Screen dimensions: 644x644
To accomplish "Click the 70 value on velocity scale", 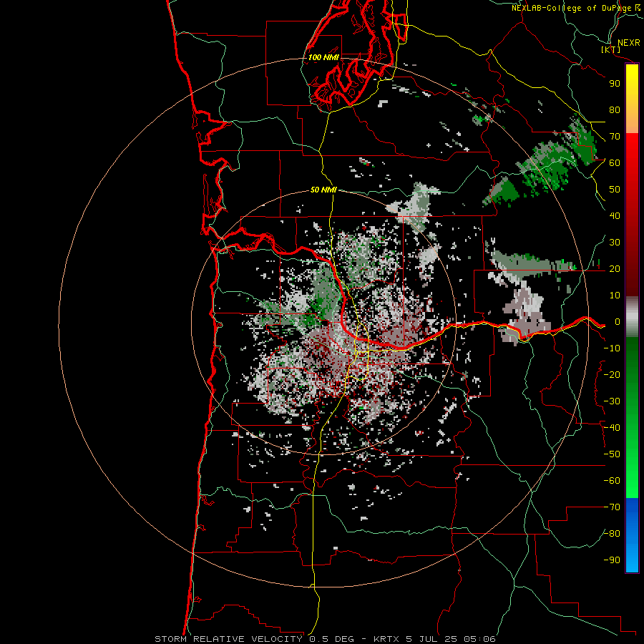I will tap(615, 137).
